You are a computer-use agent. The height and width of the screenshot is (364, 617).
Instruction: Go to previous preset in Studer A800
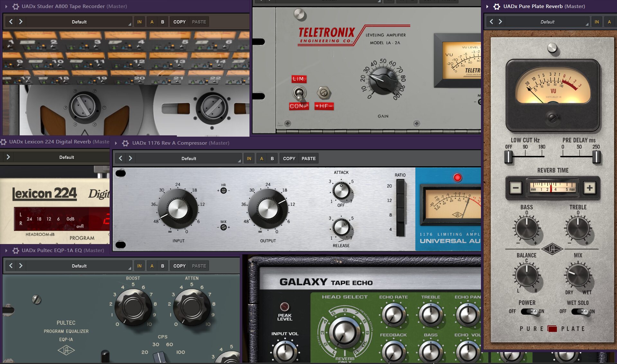point(11,22)
